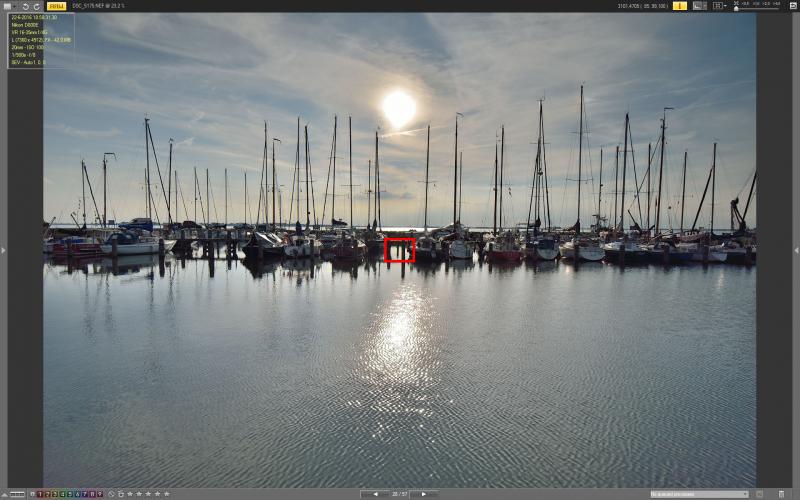Set rating to two stars
The width and height of the screenshot is (800, 500).
pos(139,494)
